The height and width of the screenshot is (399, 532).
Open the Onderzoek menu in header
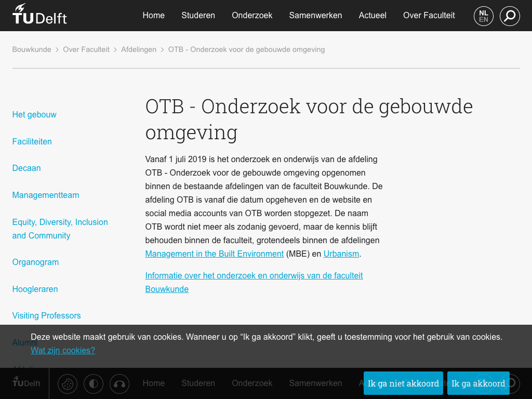point(252,16)
